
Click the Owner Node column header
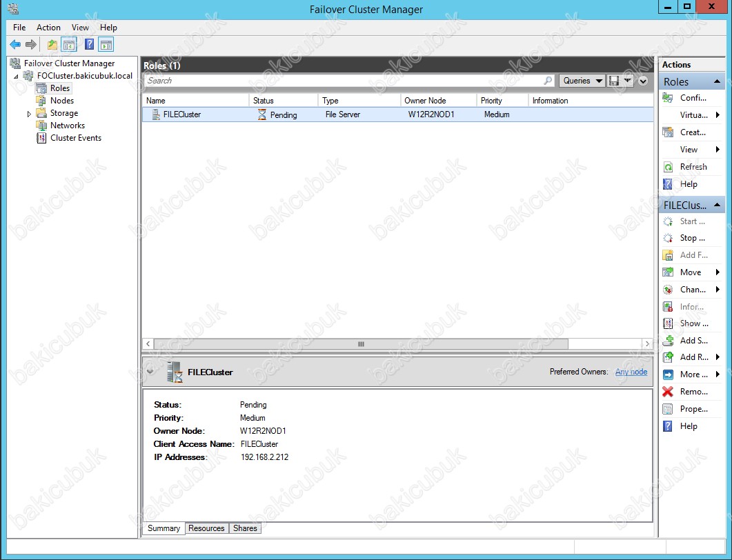(x=438, y=101)
